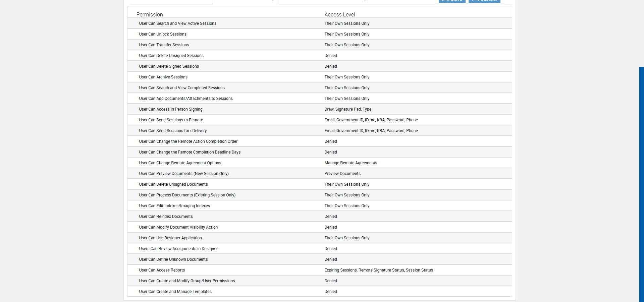Click 'User Can Change the Remote Completion Deadline Days'
Viewport: 644px width, 302px height.
point(190,152)
